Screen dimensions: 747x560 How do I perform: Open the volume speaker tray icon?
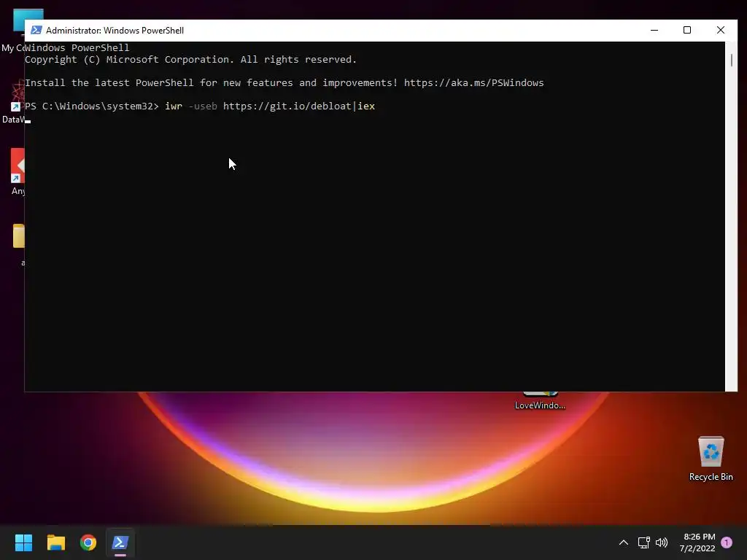pyautogui.click(x=661, y=542)
